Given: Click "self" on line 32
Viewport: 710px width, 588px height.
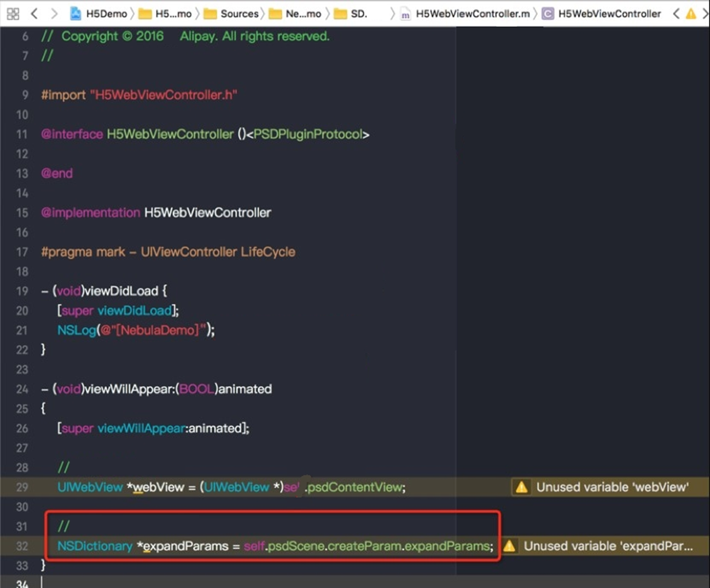Looking at the screenshot, I should tap(254, 546).
